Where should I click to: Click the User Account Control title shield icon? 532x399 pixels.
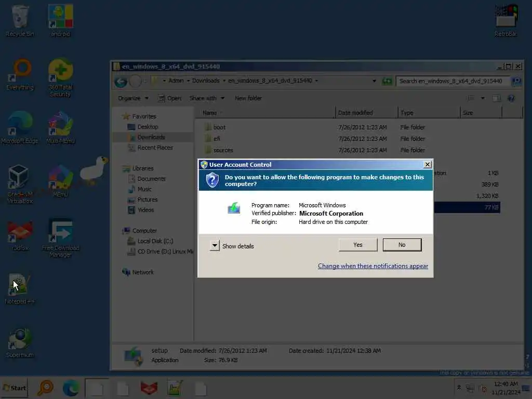tap(204, 165)
